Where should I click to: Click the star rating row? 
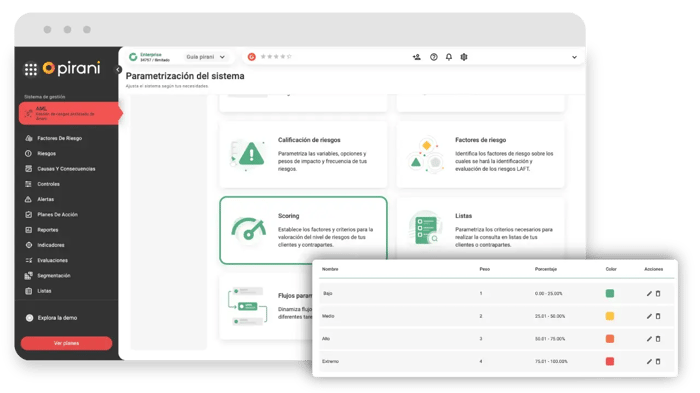pyautogui.click(x=276, y=57)
